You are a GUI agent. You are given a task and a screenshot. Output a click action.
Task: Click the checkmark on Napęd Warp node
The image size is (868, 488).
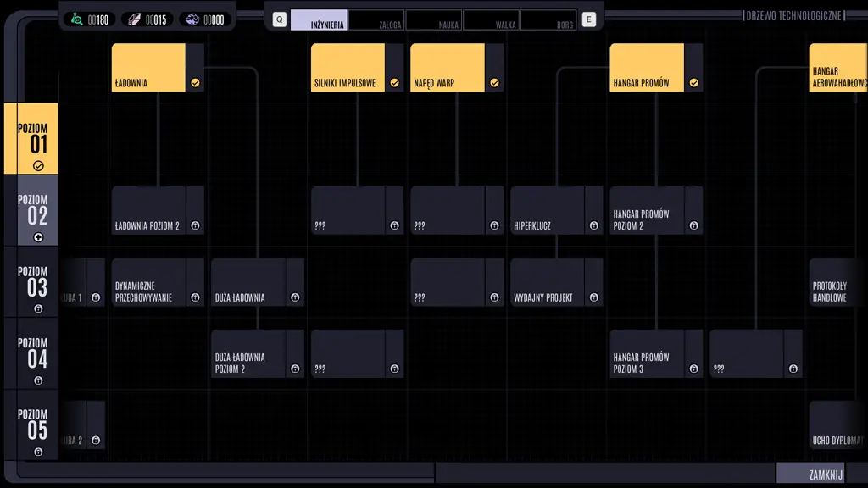coord(494,83)
